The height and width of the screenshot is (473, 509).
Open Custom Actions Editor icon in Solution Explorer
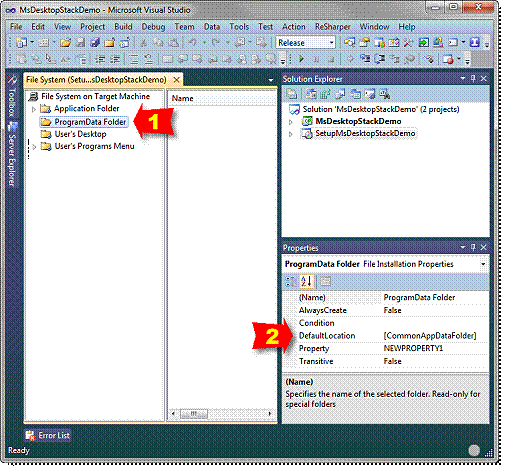370,94
